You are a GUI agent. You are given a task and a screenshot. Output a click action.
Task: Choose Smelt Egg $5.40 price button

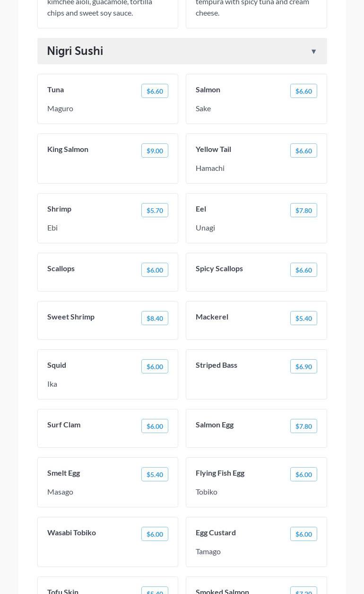tap(155, 474)
